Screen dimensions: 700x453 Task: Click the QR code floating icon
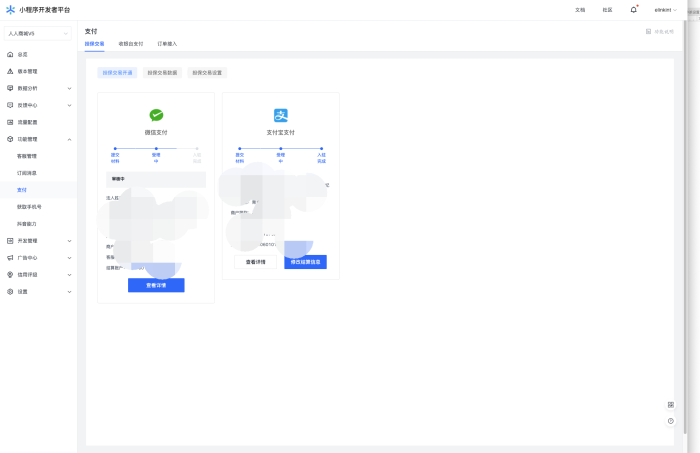click(671, 405)
